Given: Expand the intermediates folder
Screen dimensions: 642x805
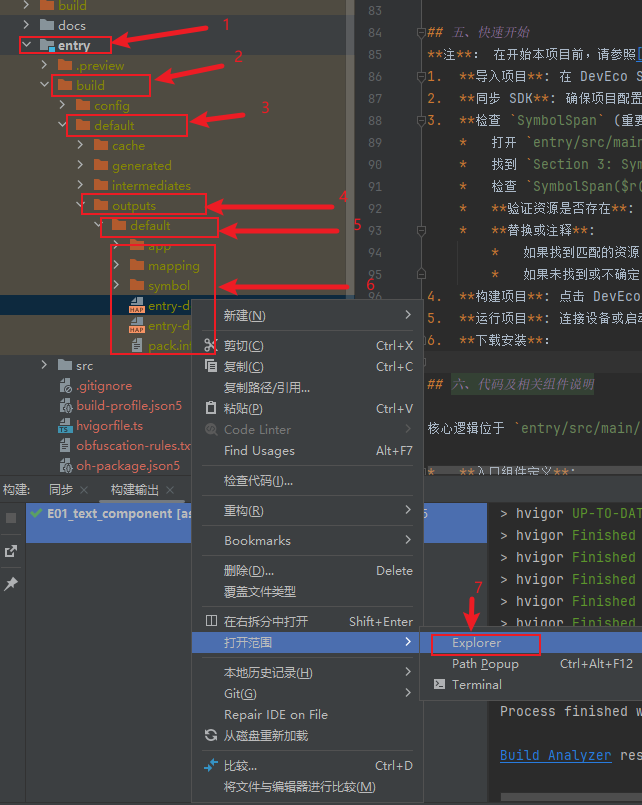Looking at the screenshot, I should click(81, 185).
